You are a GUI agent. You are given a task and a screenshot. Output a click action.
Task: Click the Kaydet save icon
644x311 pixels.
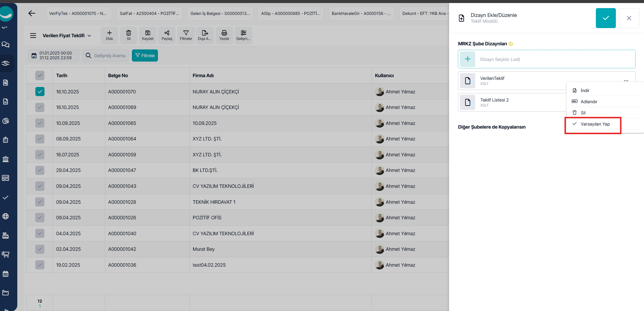click(x=148, y=35)
